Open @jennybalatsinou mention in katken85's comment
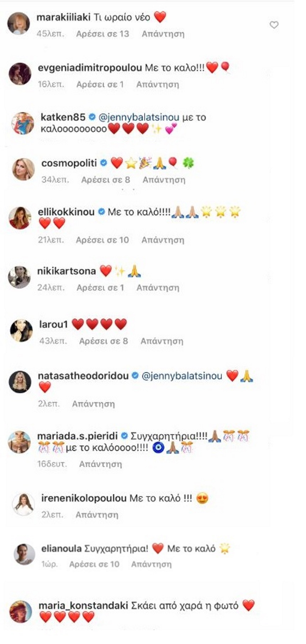306x644 pixels. [x=138, y=117]
